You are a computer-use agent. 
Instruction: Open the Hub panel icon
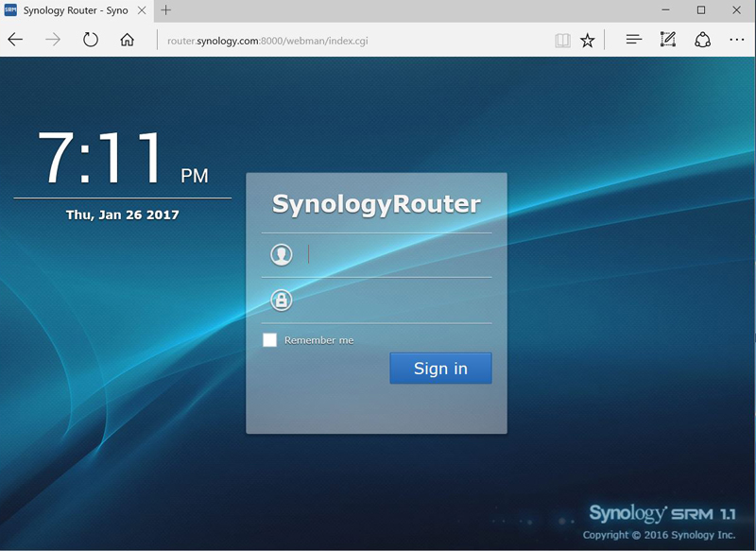(x=634, y=40)
